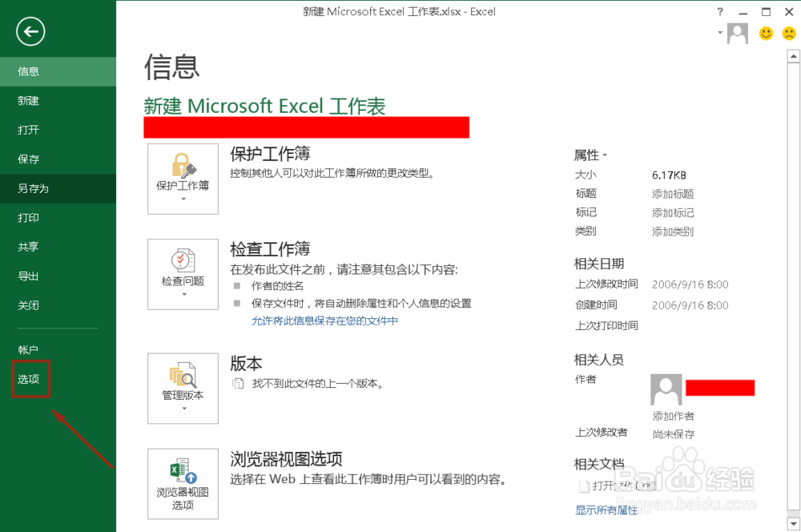Click the 创建时间 date value 2006/9/16 8:00
Screen dimensions: 801x532
[x=690, y=305]
